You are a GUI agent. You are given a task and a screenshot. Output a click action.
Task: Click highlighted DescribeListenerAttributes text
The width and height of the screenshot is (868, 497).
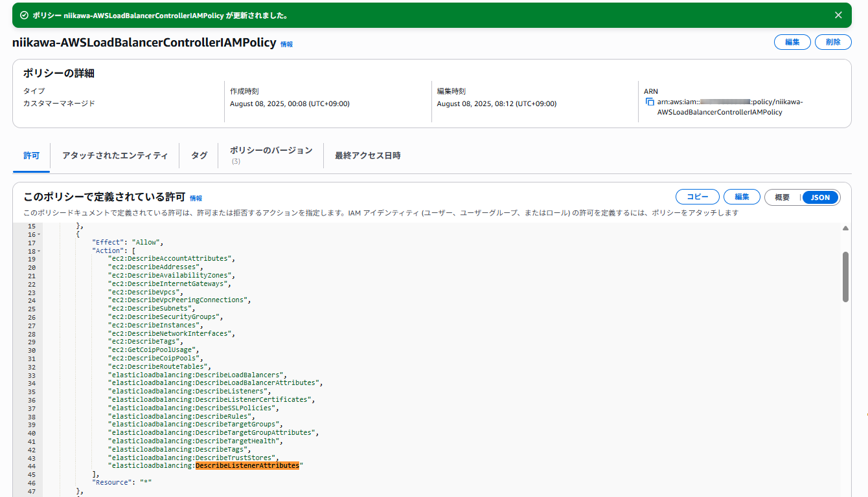[x=247, y=466]
